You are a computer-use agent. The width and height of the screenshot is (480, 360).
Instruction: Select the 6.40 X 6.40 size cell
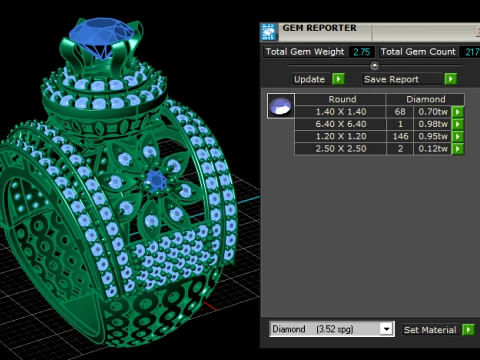(340, 124)
